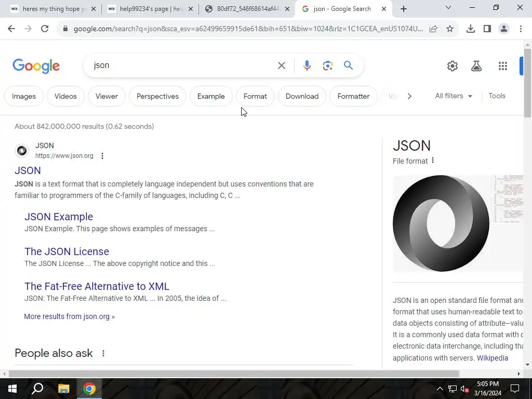Image resolution: width=532 pixels, height=399 pixels.
Task: Go back using browser back arrow
Action: point(11,29)
